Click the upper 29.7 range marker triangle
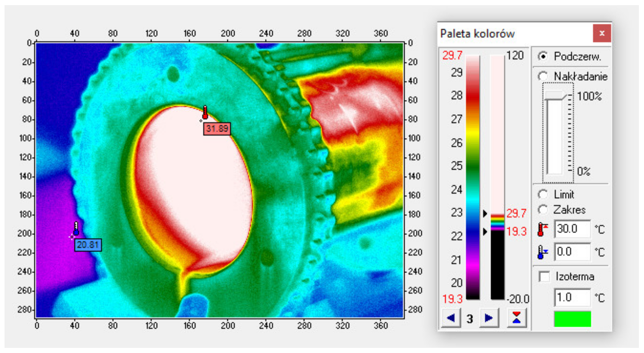The height and width of the screenshot is (353, 644). (485, 213)
